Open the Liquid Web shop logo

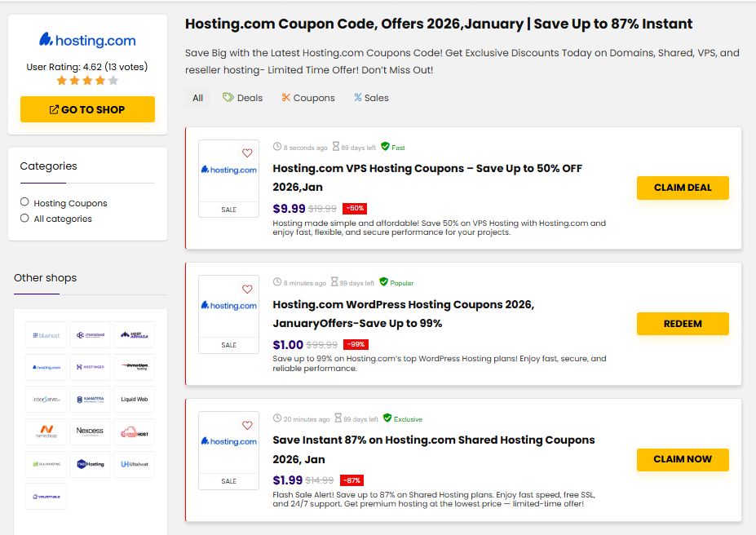point(134,400)
